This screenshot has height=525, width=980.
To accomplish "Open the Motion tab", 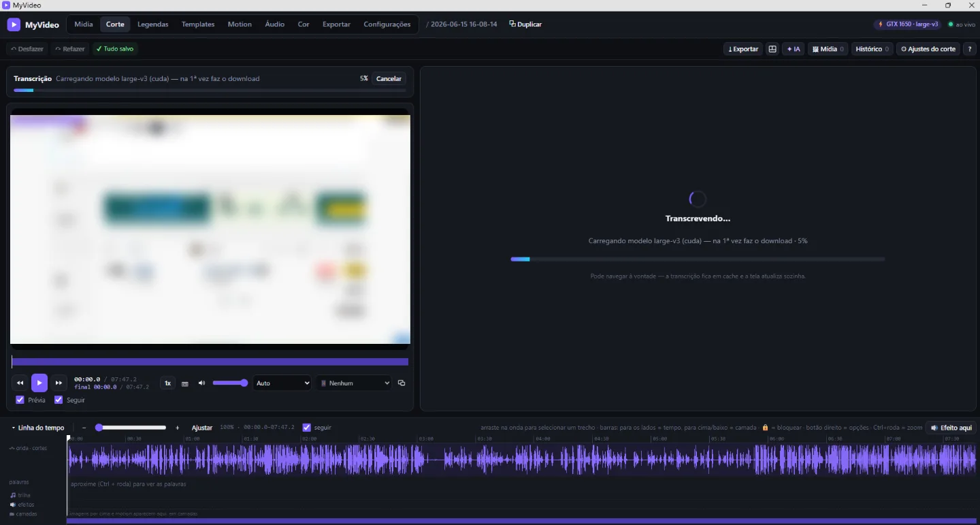I will (240, 25).
